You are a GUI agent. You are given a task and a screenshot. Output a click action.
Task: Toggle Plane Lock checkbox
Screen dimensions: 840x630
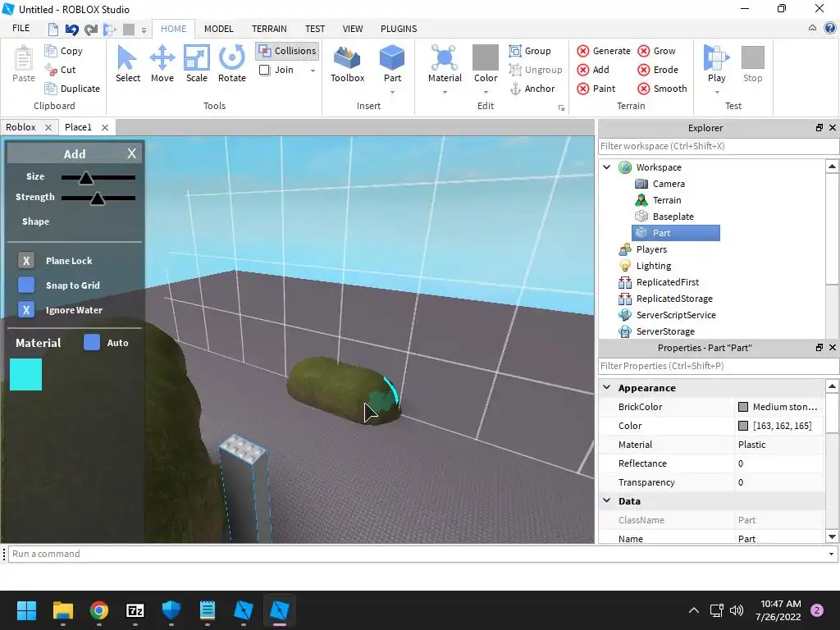tap(25, 261)
